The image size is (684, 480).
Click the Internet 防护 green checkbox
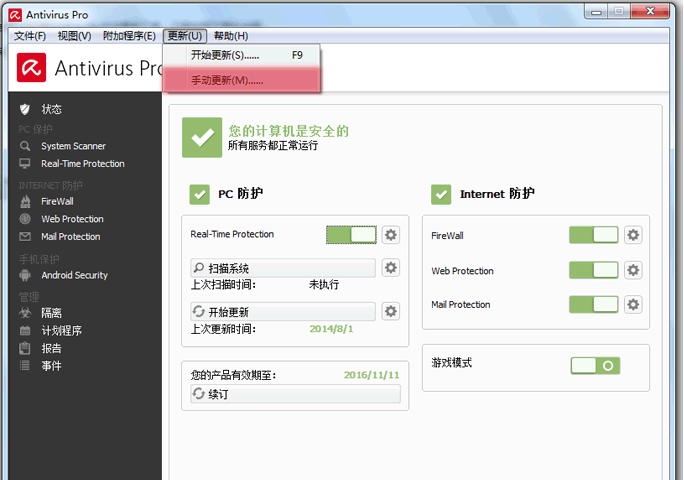pos(441,195)
